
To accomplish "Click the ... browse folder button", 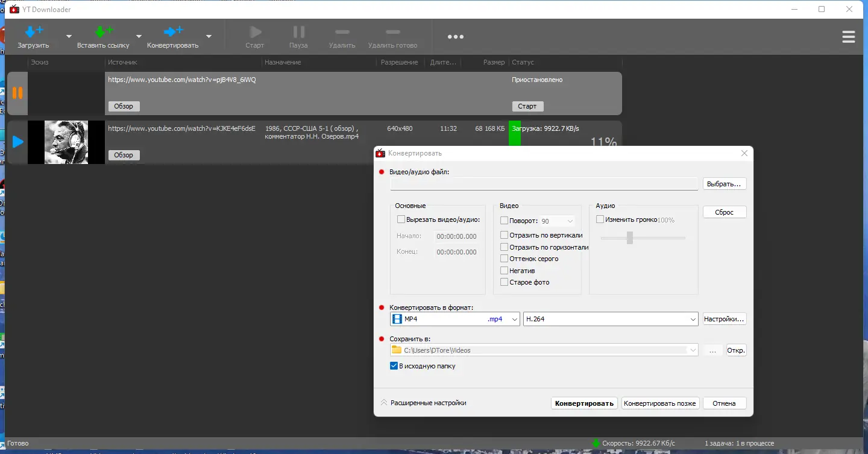I will click(712, 350).
